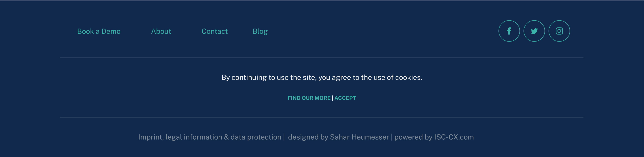Open the Contact page link
The height and width of the screenshot is (157, 644).
[214, 31]
